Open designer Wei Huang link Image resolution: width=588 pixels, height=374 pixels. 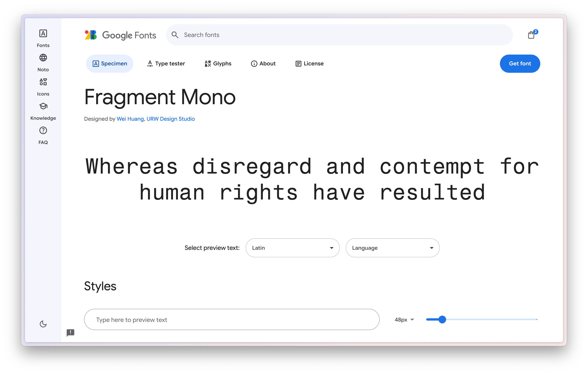pyautogui.click(x=130, y=119)
